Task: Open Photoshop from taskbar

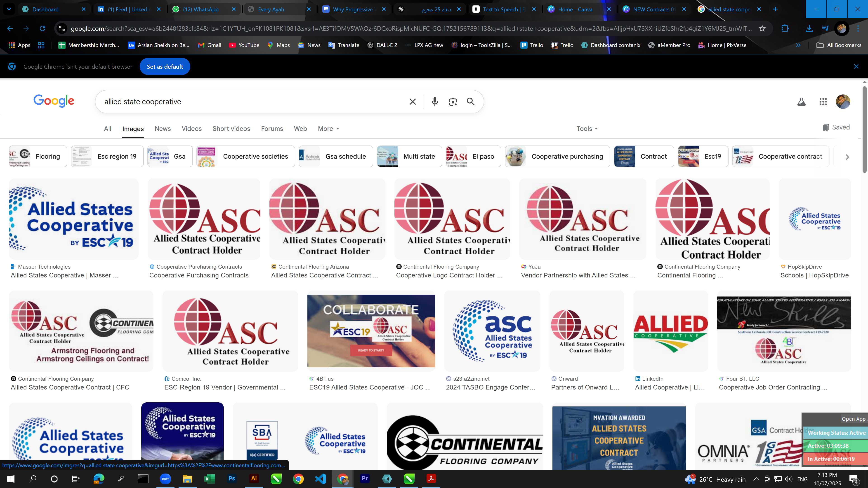Action: coord(232,479)
